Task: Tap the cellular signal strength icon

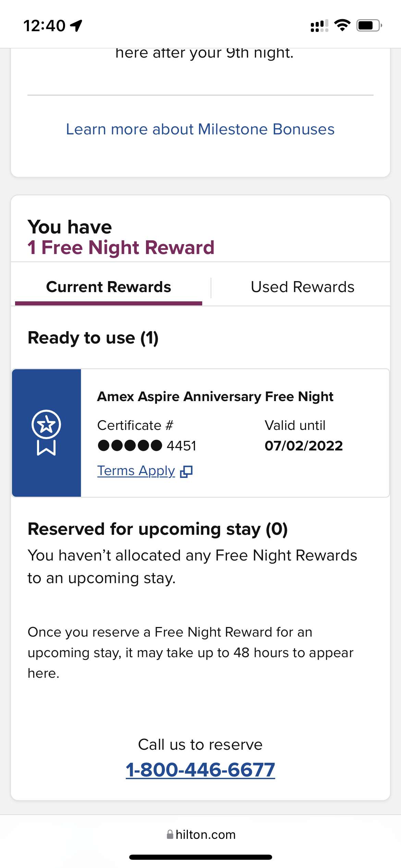Action: tap(319, 26)
